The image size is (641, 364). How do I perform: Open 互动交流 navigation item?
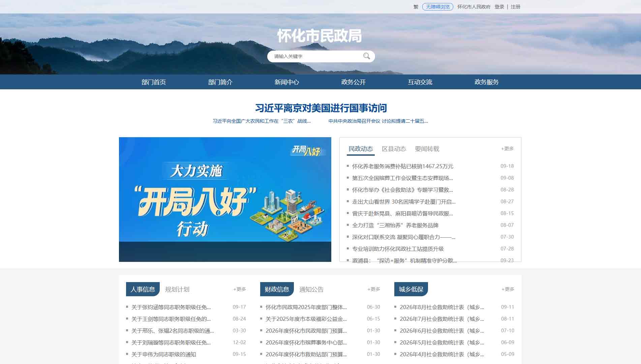coord(420,82)
